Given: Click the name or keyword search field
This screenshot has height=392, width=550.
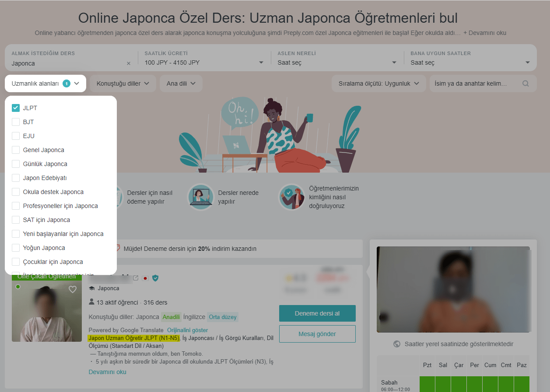Looking at the screenshot, I should 483,83.
